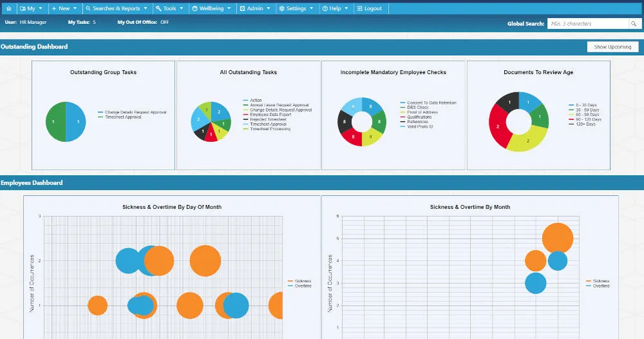Click red slice in All Outstanding Tasks pie
This screenshot has height=339, width=644.
(x=211, y=135)
